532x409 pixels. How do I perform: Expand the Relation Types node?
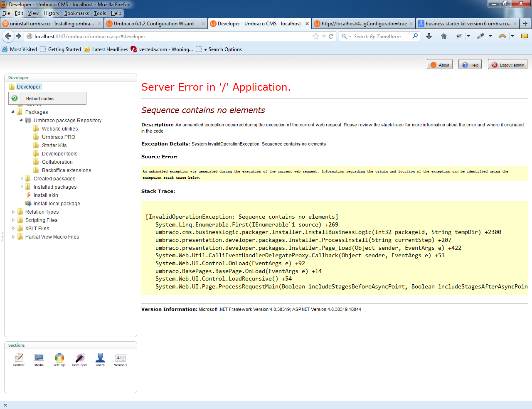(13, 212)
